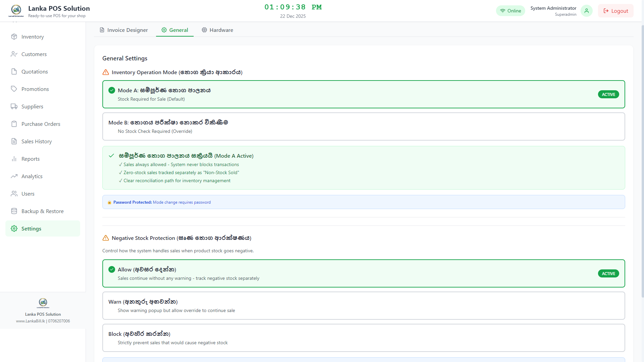Switch to the Invoice Designer tab

pyautogui.click(x=124, y=30)
